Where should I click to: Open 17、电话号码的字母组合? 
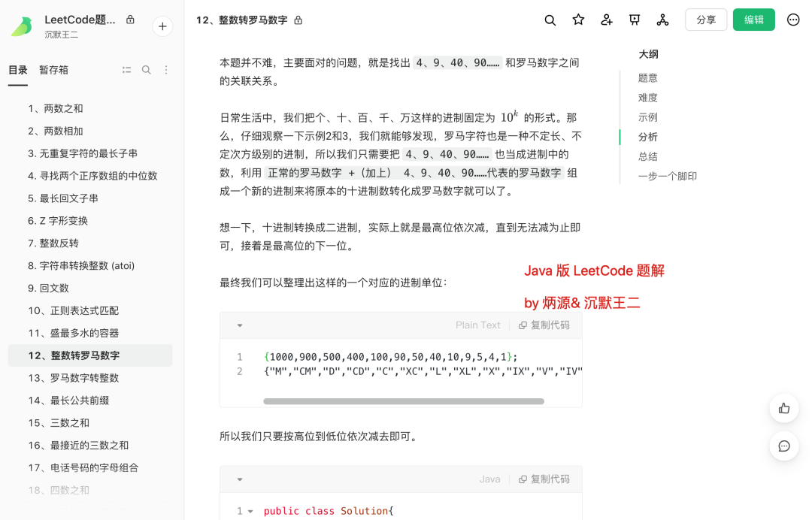(90, 467)
